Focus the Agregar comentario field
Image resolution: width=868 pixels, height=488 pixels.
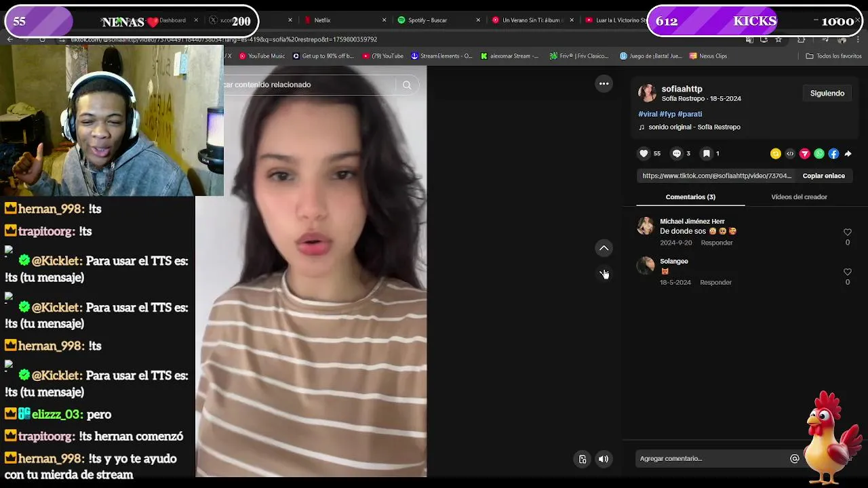pyautogui.click(x=712, y=459)
